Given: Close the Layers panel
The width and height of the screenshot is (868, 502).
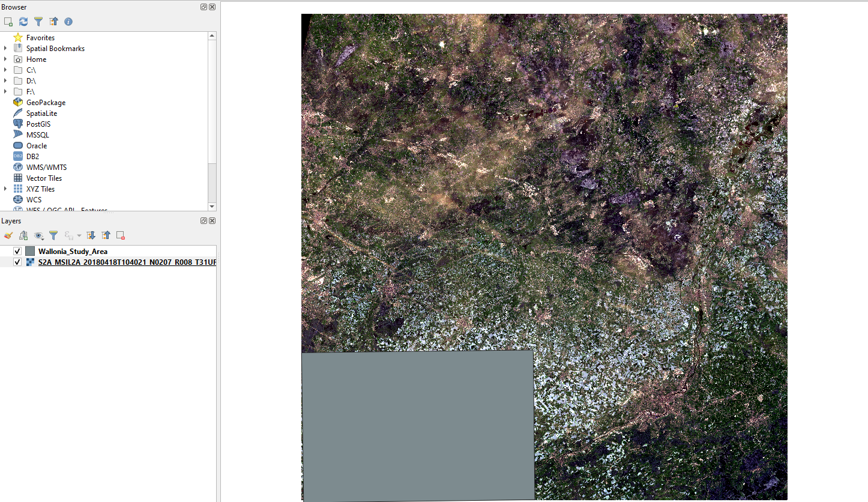Looking at the screenshot, I should (x=212, y=221).
